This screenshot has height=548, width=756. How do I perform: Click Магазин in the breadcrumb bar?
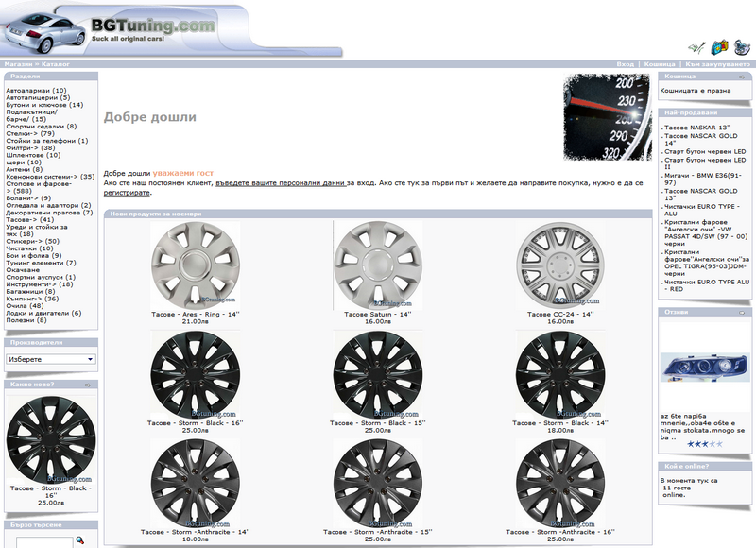tap(18, 64)
